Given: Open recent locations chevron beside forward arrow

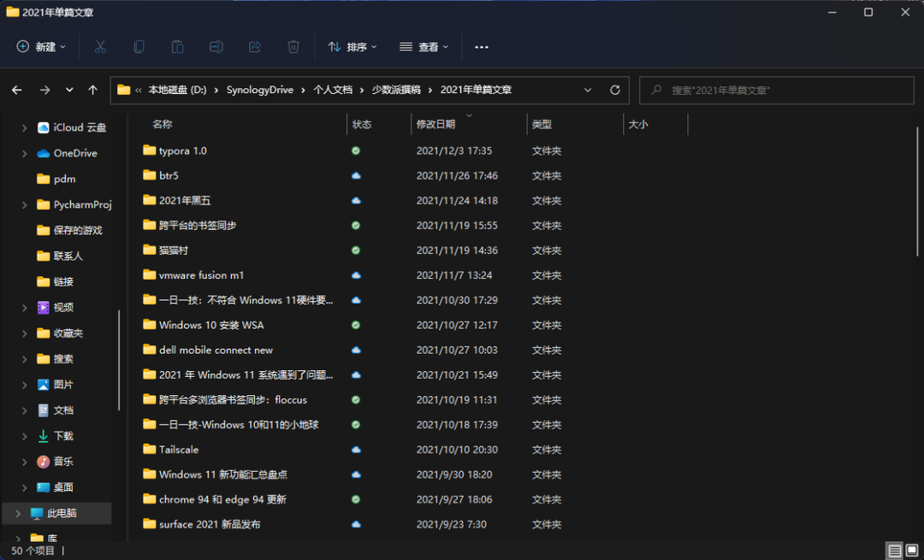Looking at the screenshot, I should coord(69,90).
